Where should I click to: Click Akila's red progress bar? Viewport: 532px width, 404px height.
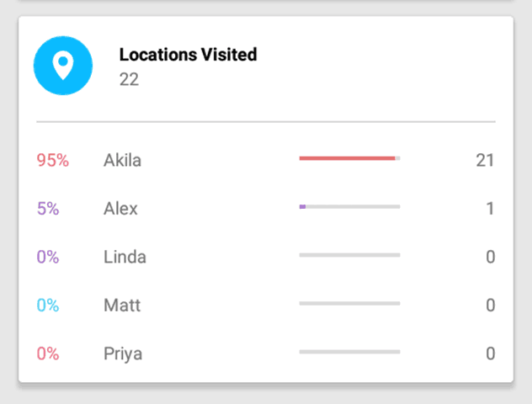point(349,158)
